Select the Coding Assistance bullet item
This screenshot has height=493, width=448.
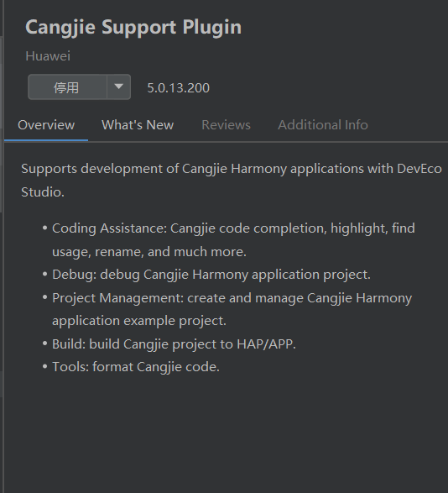point(233,240)
